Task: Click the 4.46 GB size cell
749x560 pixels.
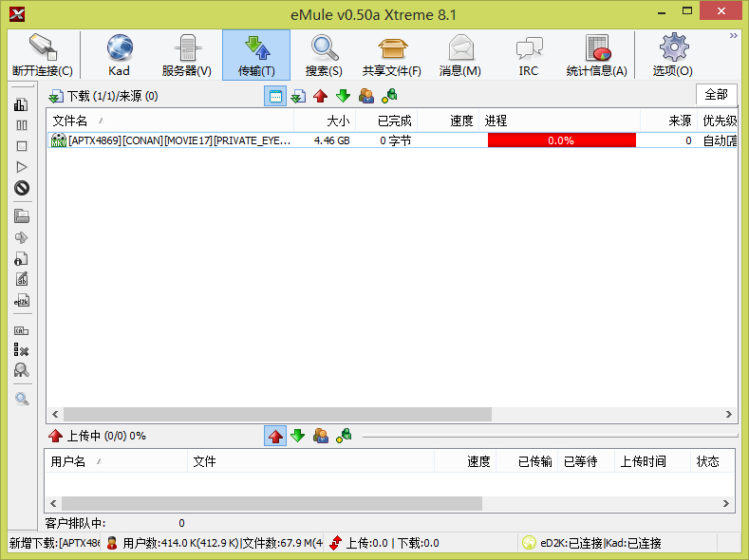Action: pos(331,140)
